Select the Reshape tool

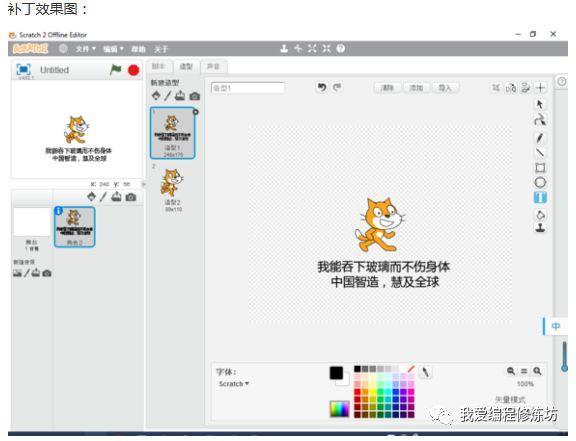point(540,120)
